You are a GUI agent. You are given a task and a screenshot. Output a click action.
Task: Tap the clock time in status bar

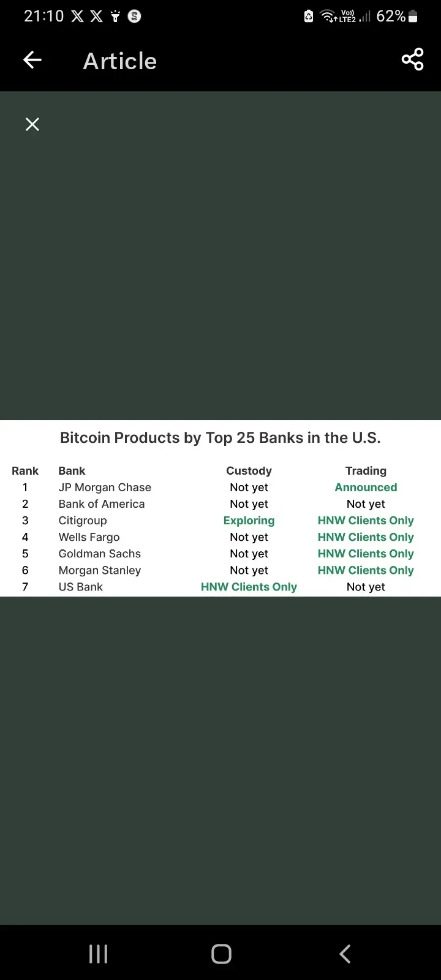click(43, 17)
